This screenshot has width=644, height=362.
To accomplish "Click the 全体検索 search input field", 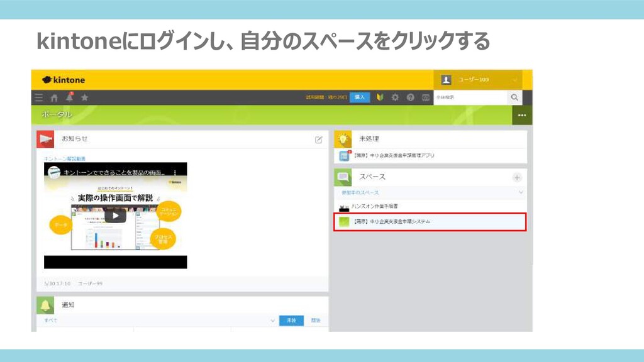I will (x=470, y=97).
